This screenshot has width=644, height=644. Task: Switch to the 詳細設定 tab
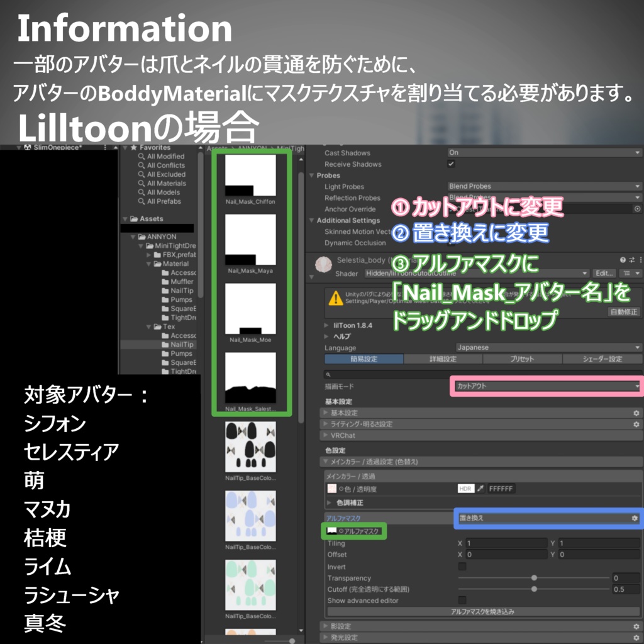tap(443, 359)
